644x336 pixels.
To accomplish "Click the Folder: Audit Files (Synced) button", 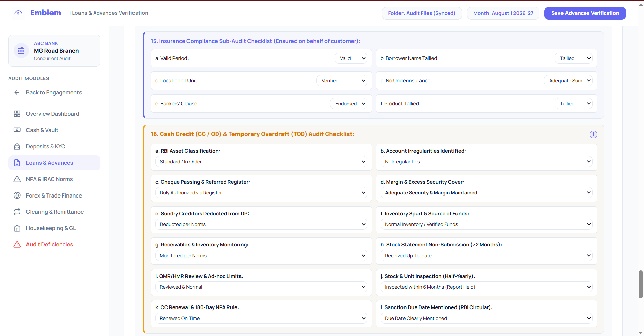I will tap(422, 13).
